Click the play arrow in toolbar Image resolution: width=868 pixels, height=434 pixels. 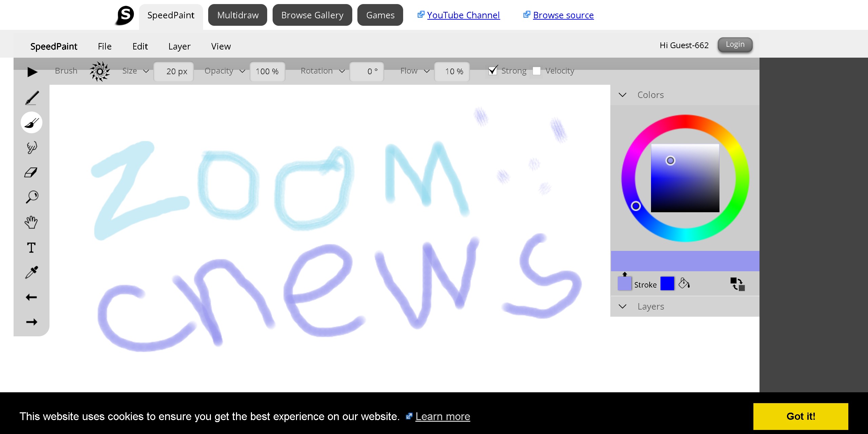33,72
